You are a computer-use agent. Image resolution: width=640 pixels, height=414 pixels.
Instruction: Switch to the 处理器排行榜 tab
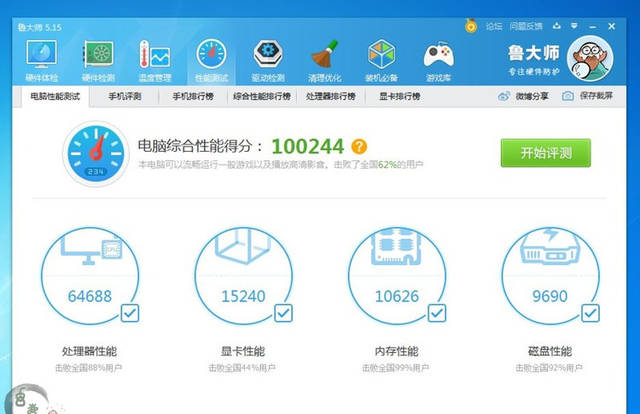[331, 96]
